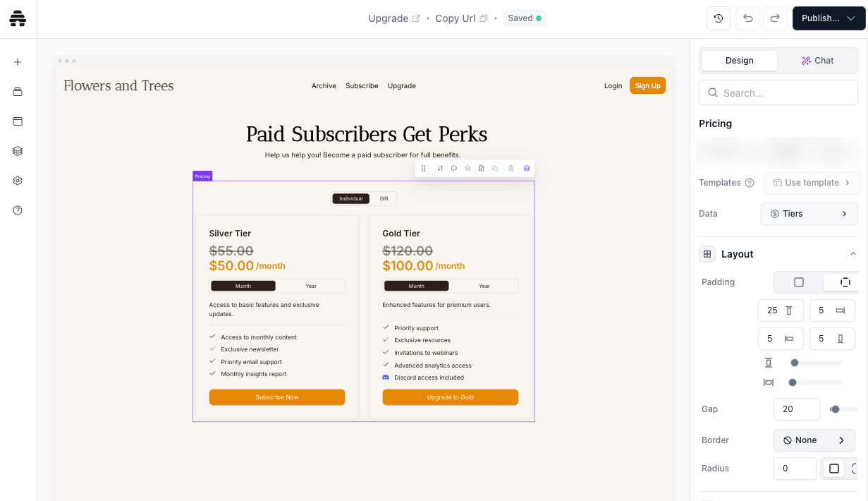Switch pricing toggle to Gift
This screenshot has height=501, width=868.
[x=384, y=199]
